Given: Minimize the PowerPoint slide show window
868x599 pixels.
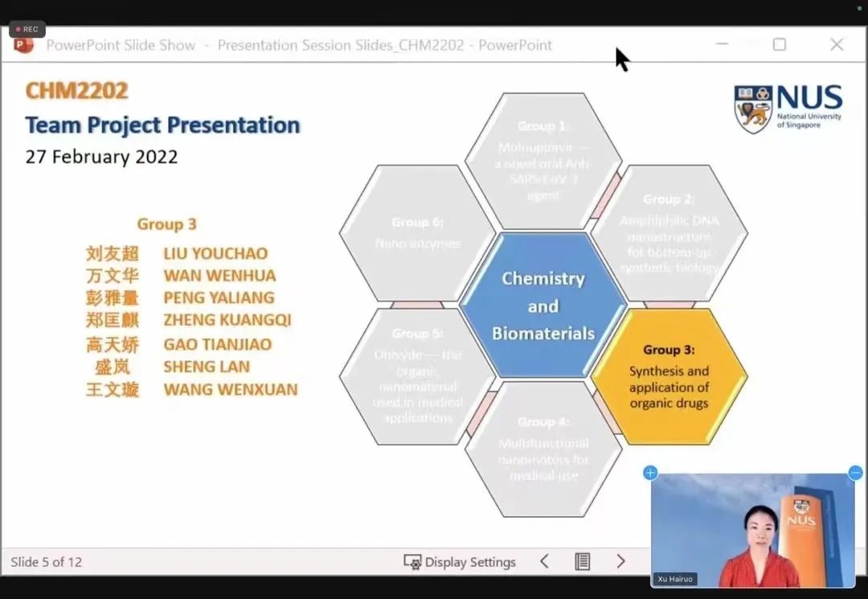Looking at the screenshot, I should tap(722, 45).
